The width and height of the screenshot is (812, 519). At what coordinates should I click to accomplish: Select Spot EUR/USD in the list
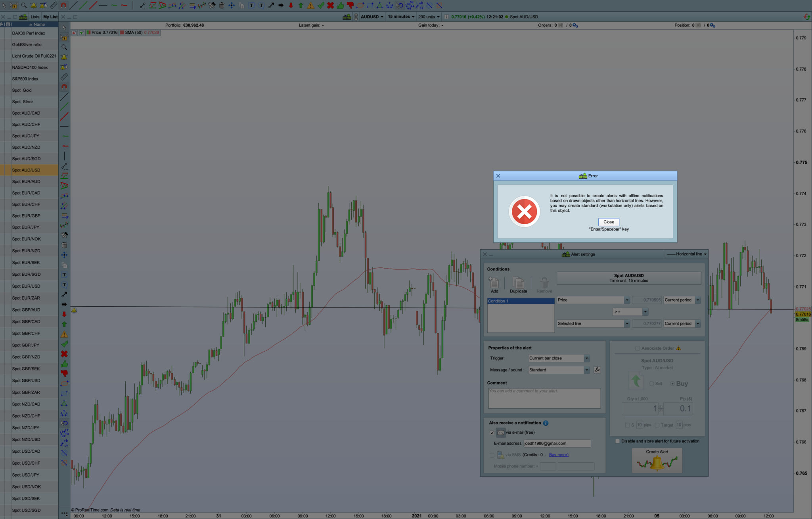coord(26,286)
